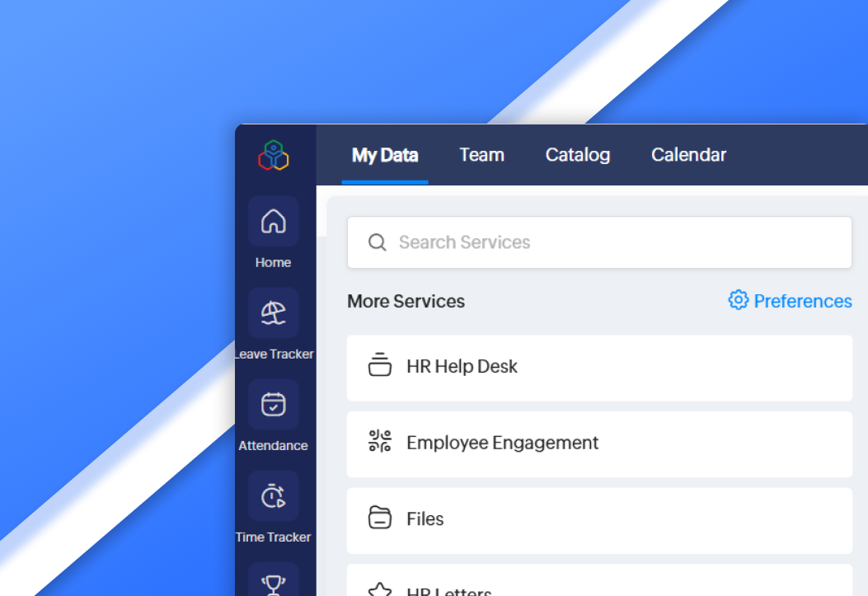The image size is (868, 596).
Task: Click the Employee Engagement icon
Action: pos(379,443)
